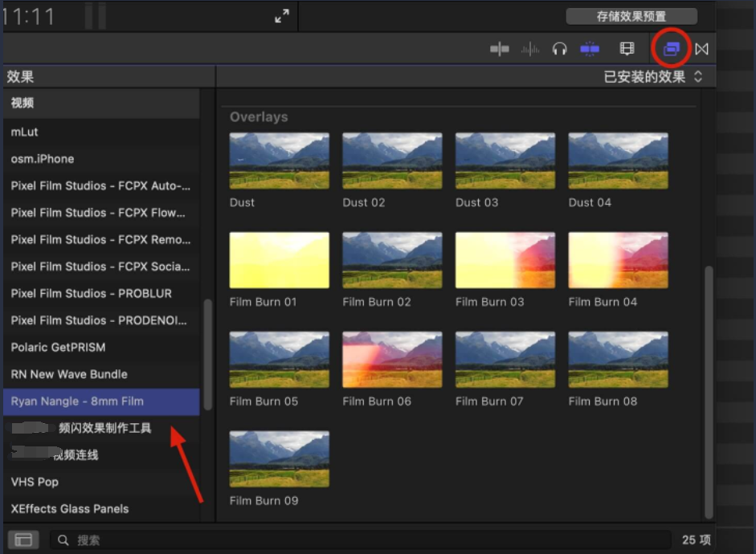Image resolution: width=756 pixels, height=554 pixels.
Task: Open the Effects Browser
Action: coord(671,49)
